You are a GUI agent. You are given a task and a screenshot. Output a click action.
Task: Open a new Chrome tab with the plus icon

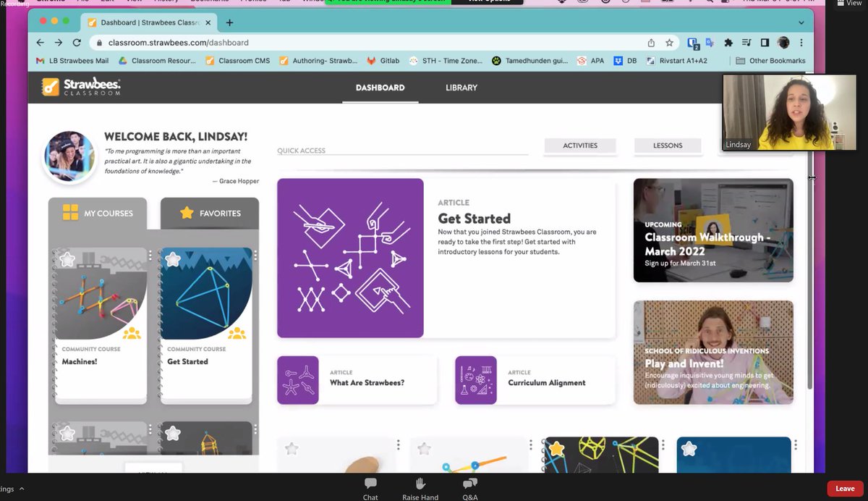[x=229, y=22]
